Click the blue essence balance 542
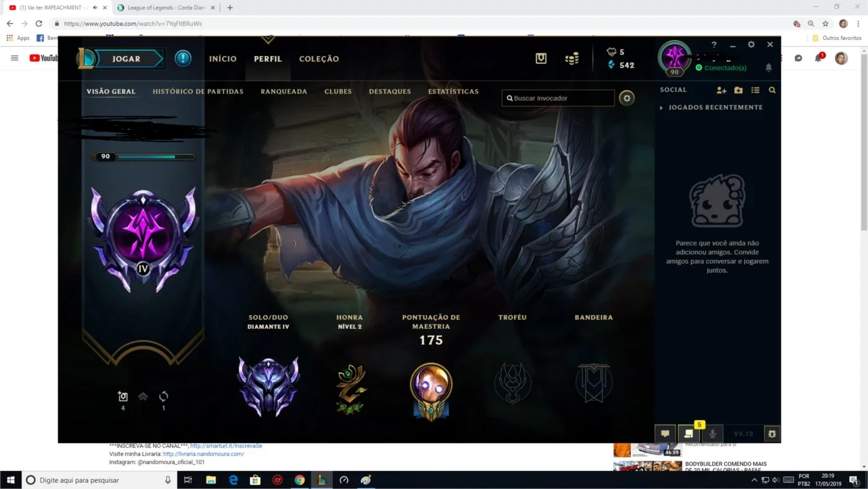The width and height of the screenshot is (868, 489). (621, 65)
